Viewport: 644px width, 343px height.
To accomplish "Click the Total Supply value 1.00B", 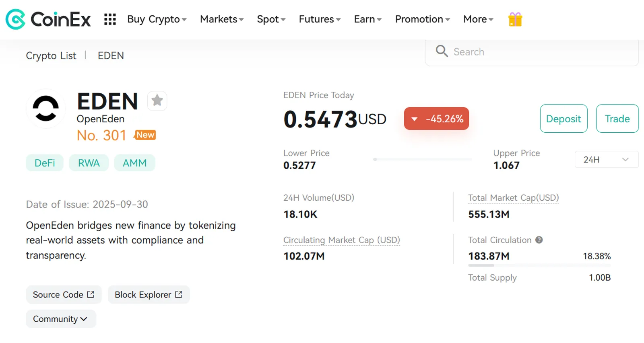I will [x=600, y=277].
